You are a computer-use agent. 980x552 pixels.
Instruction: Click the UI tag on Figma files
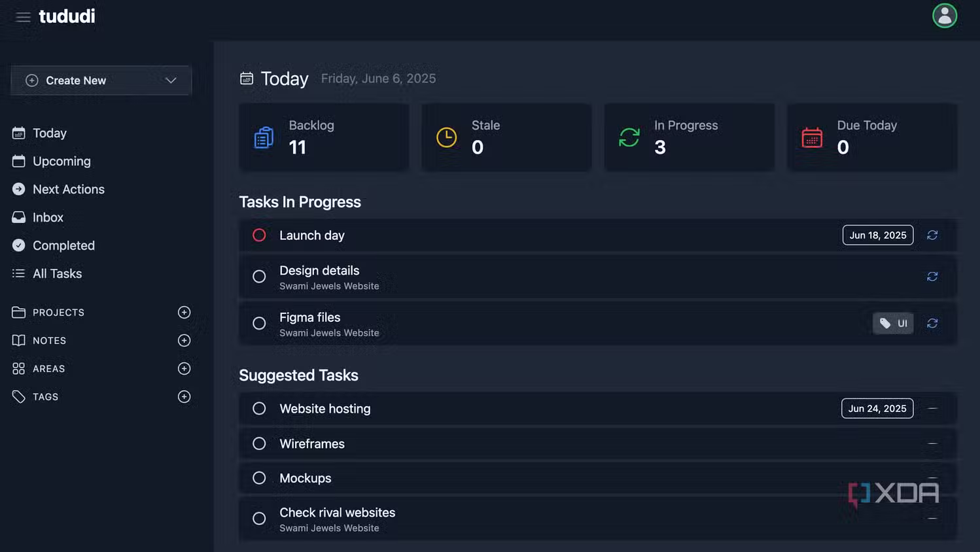(893, 324)
